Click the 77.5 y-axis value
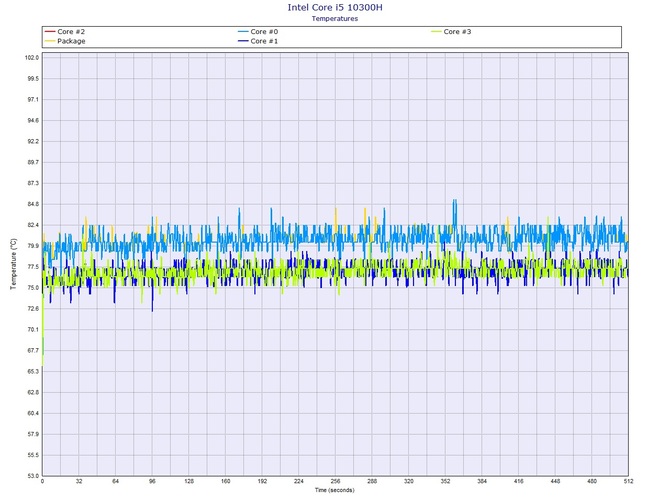This screenshot has width=670, height=502. (x=33, y=267)
